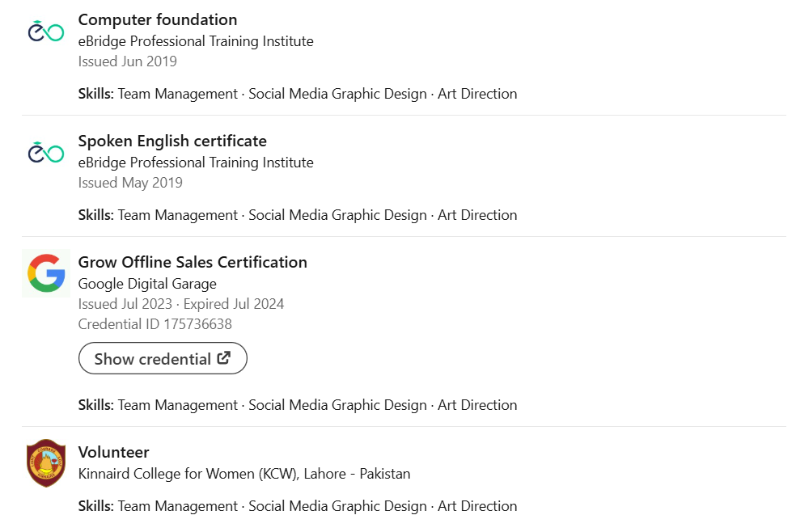Click the skills line under Spoken English certificate

[298, 215]
